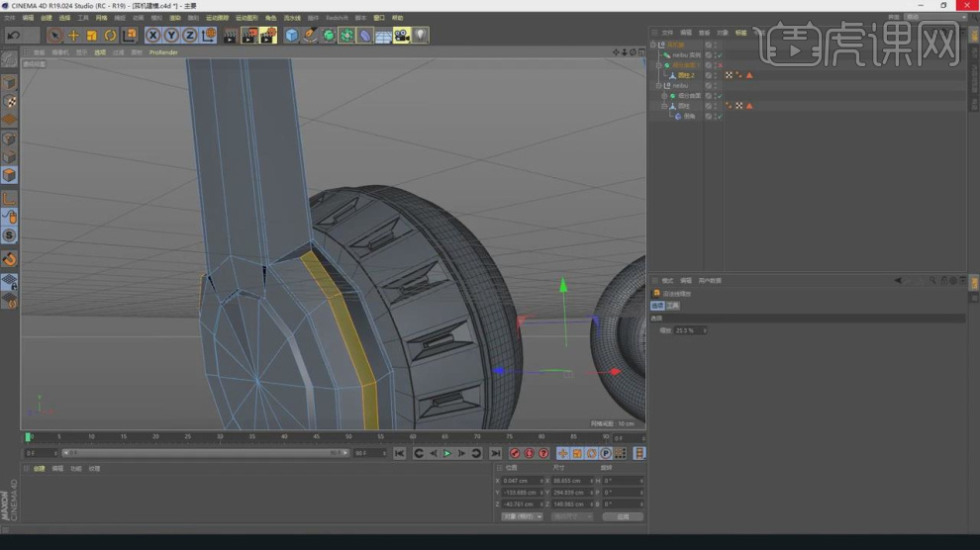Image resolution: width=980 pixels, height=550 pixels.
Task: Click the Light bulb icon
Action: pos(420,36)
